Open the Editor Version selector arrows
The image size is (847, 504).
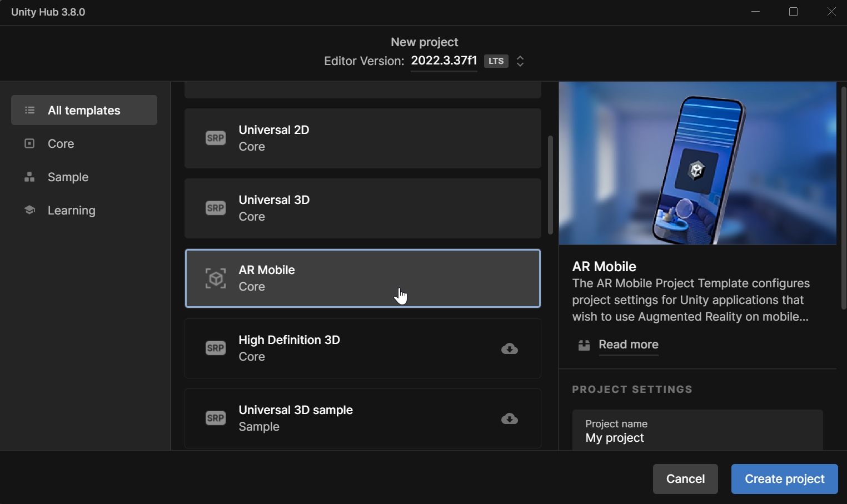(x=520, y=61)
